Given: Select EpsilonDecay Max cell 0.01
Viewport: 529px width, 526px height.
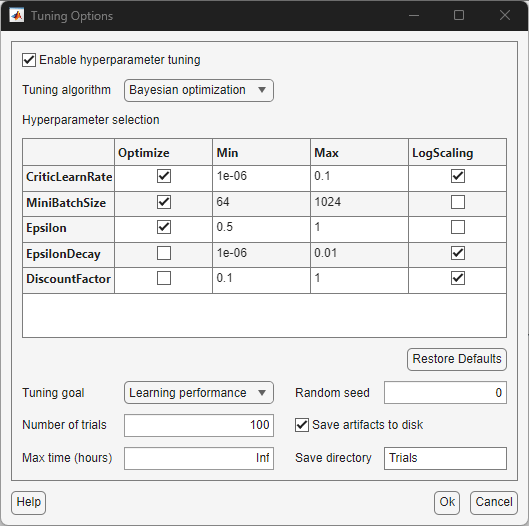Looking at the screenshot, I should click(x=359, y=255).
